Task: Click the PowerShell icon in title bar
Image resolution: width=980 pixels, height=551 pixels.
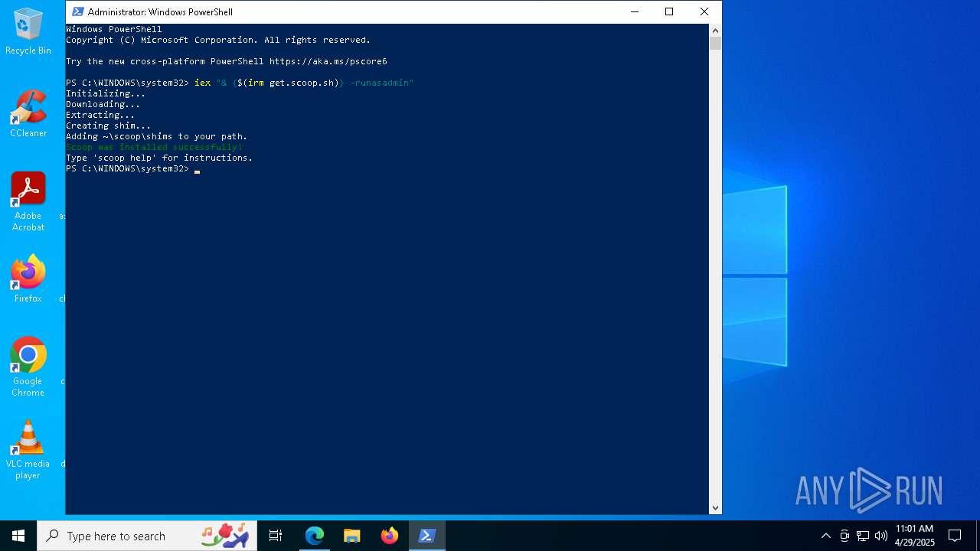Action: 77,11
